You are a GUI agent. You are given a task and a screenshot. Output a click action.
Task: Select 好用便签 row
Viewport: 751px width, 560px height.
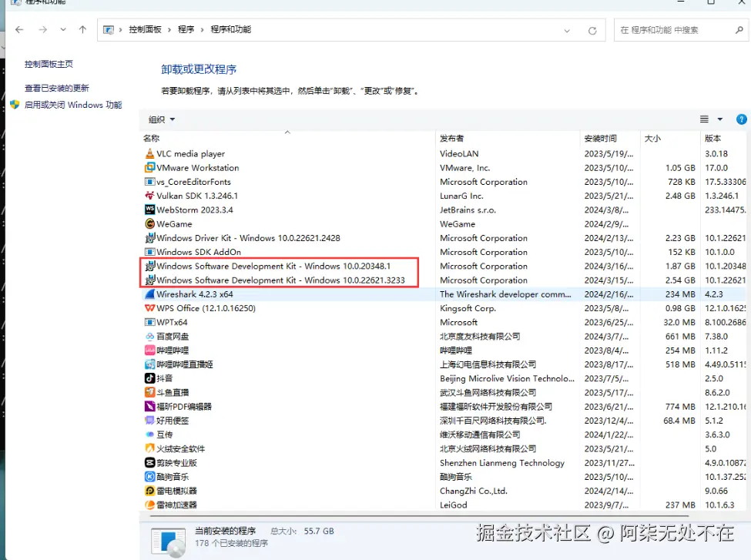point(445,421)
